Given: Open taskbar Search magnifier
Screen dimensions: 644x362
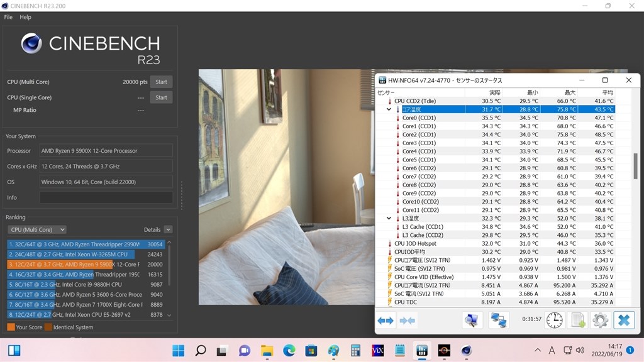Looking at the screenshot, I should tap(201, 351).
